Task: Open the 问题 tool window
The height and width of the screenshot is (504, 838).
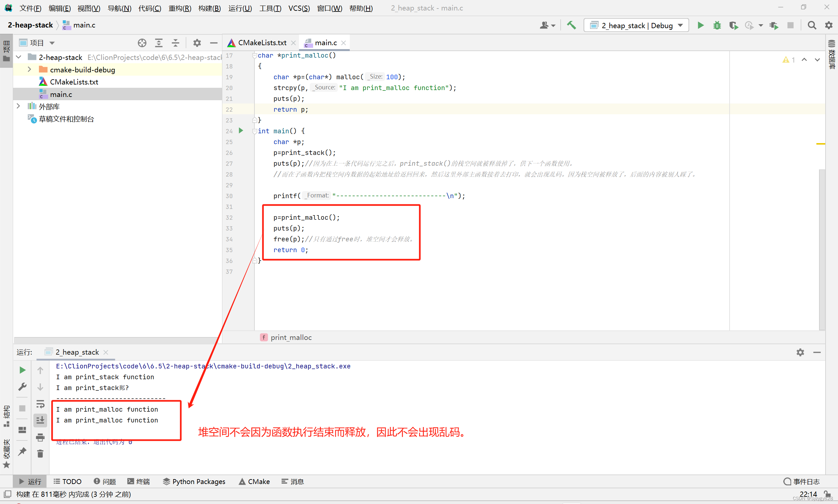Action: pos(104,482)
